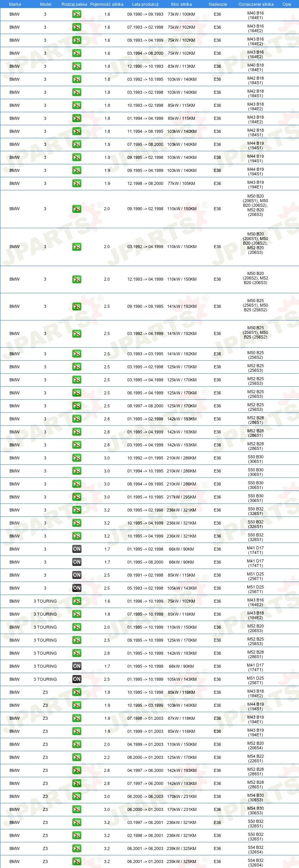Click petrol icon in 3 TOURING 2.0 row
299x868 pixels.
(x=76, y=627)
